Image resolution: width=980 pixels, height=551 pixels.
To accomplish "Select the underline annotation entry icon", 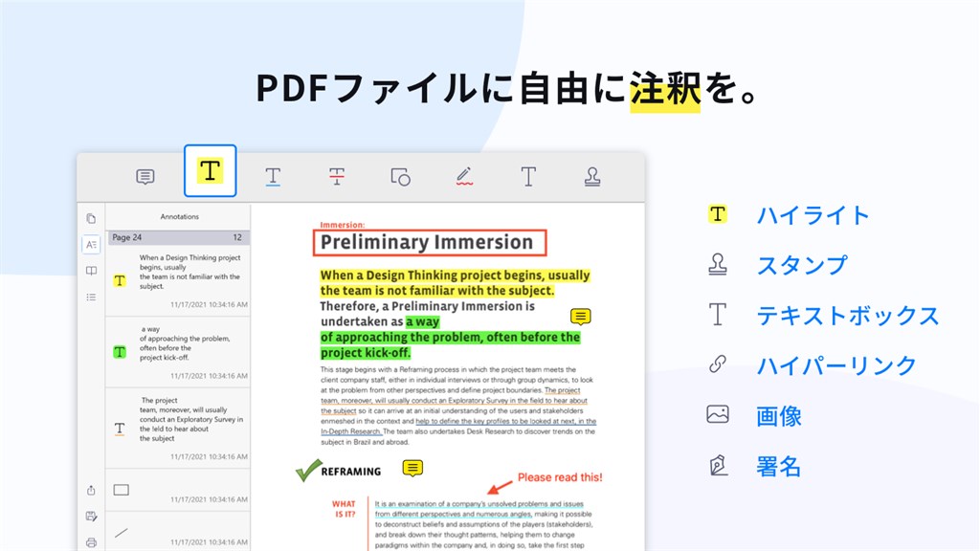I will [120, 429].
